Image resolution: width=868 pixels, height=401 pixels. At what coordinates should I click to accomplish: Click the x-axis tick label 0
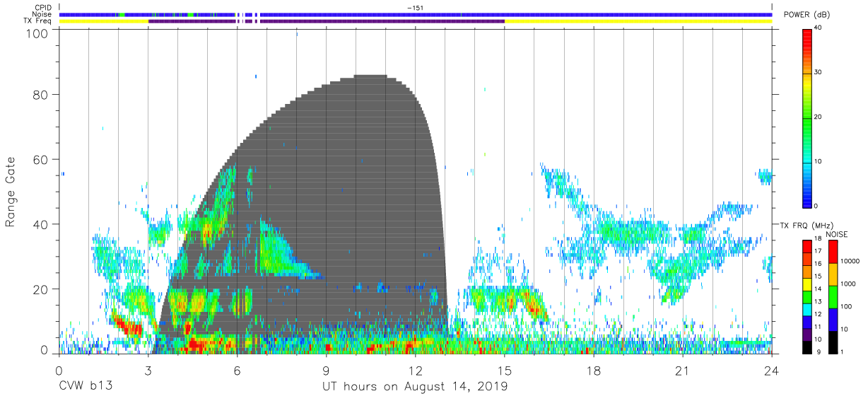(59, 369)
